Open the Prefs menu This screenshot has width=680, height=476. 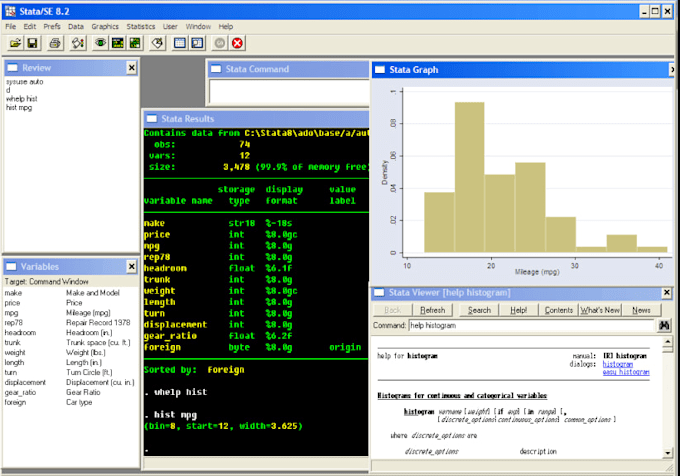pyautogui.click(x=52, y=25)
